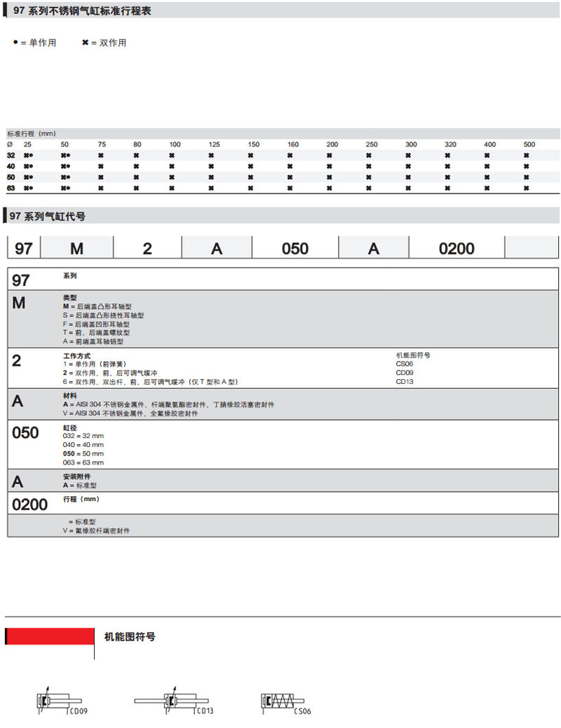Viewport: 561px width, 728px height.
Task: Click the 单作用 dot legend symbol
Action: (x=15, y=43)
